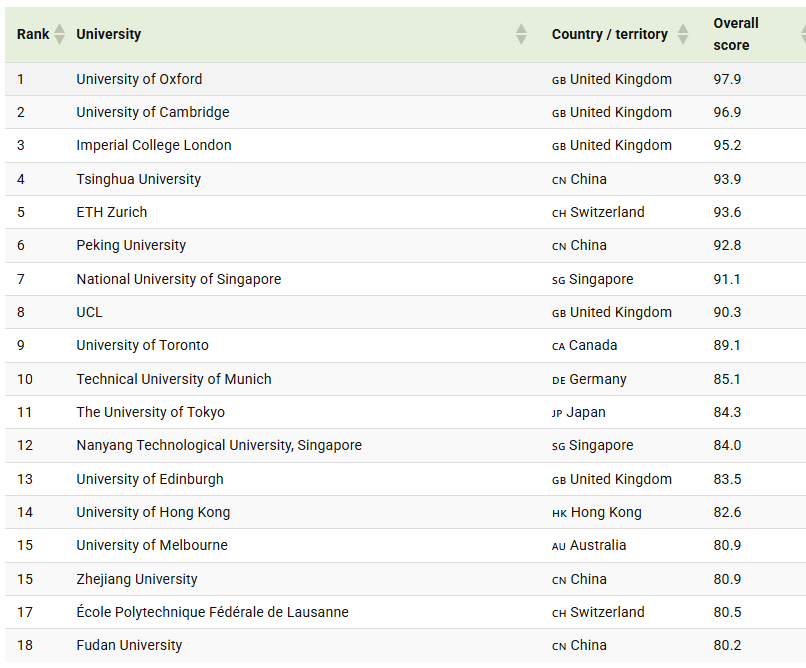Screen dimensions: 806x668
Task: Click Peking University
Action: (x=131, y=245)
